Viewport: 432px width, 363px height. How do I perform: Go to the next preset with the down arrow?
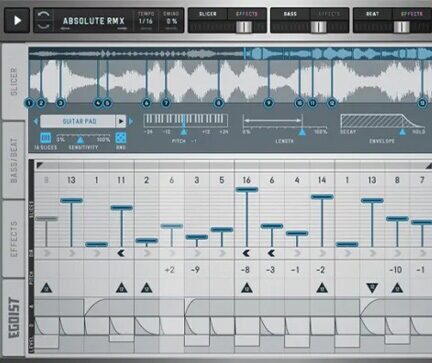coord(44,26)
